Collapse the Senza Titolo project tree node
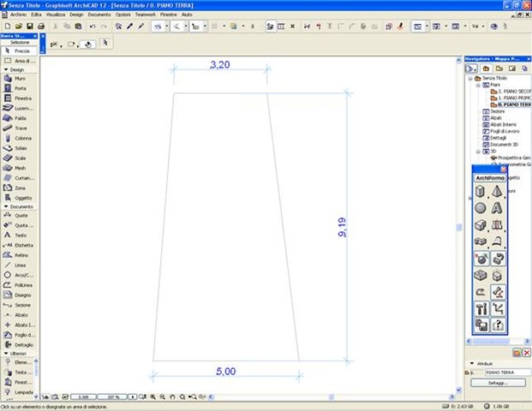The width and height of the screenshot is (532, 411). (x=470, y=78)
